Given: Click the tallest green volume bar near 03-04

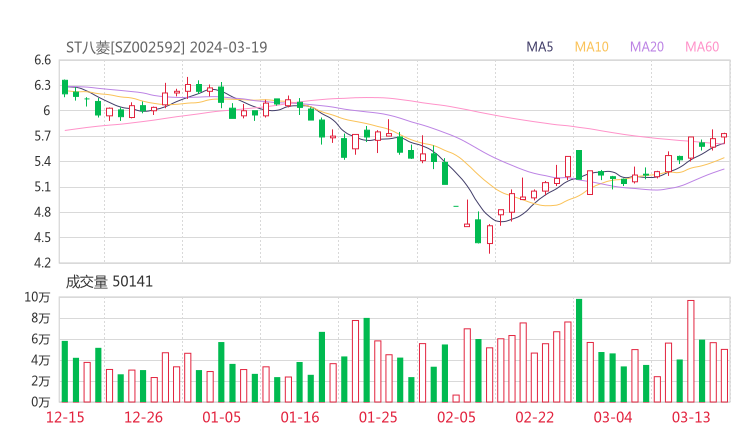Looking at the screenshot, I should (579, 351).
